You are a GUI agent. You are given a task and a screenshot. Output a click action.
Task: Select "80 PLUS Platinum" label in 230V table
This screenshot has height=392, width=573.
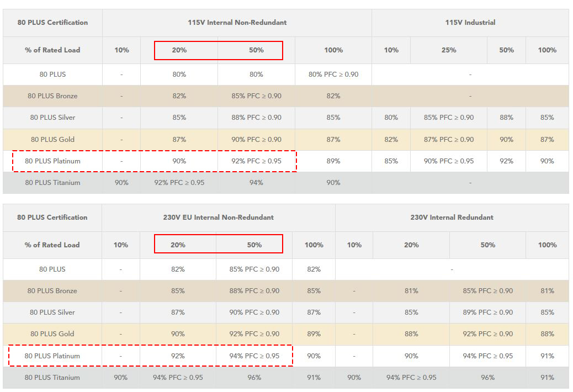point(52,356)
